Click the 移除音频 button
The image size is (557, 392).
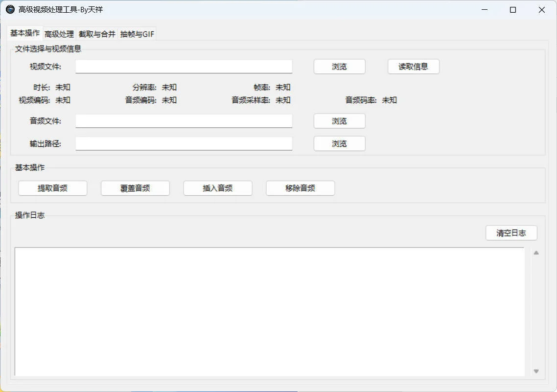(300, 188)
